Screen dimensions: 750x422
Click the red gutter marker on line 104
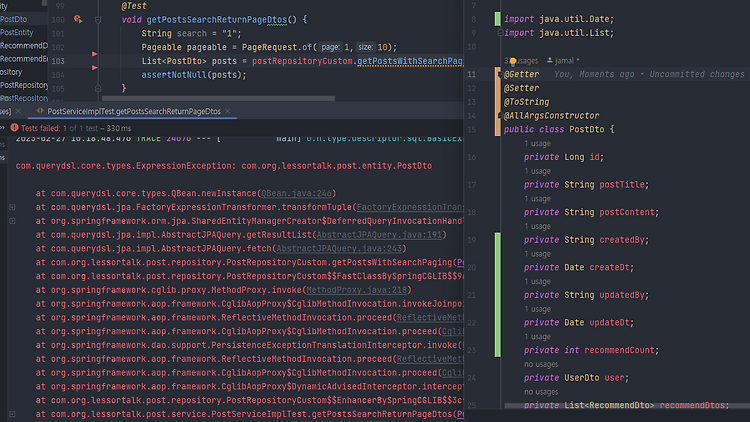(x=94, y=68)
